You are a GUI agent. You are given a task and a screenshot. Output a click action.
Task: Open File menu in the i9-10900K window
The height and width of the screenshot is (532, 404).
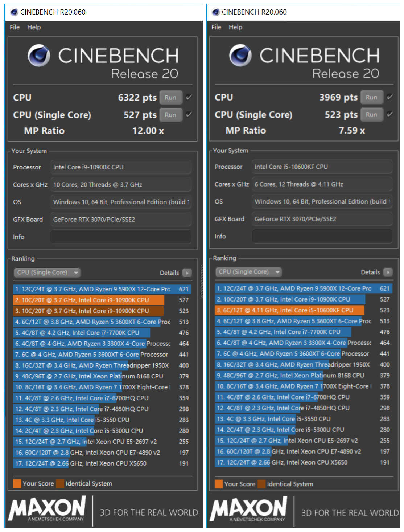15,27
